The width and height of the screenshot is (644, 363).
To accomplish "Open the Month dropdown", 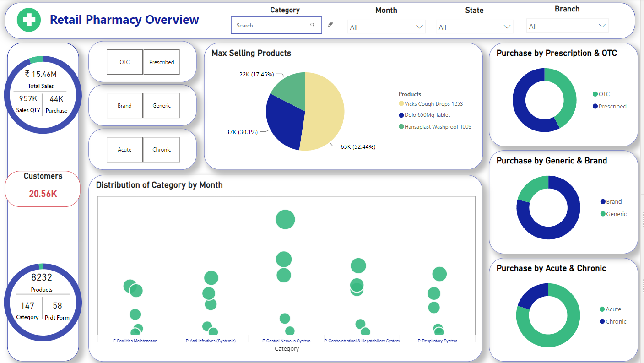I will pos(386,27).
